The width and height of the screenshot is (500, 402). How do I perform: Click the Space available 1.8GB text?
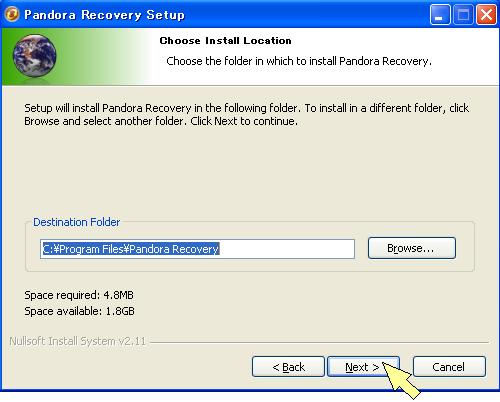(x=79, y=311)
